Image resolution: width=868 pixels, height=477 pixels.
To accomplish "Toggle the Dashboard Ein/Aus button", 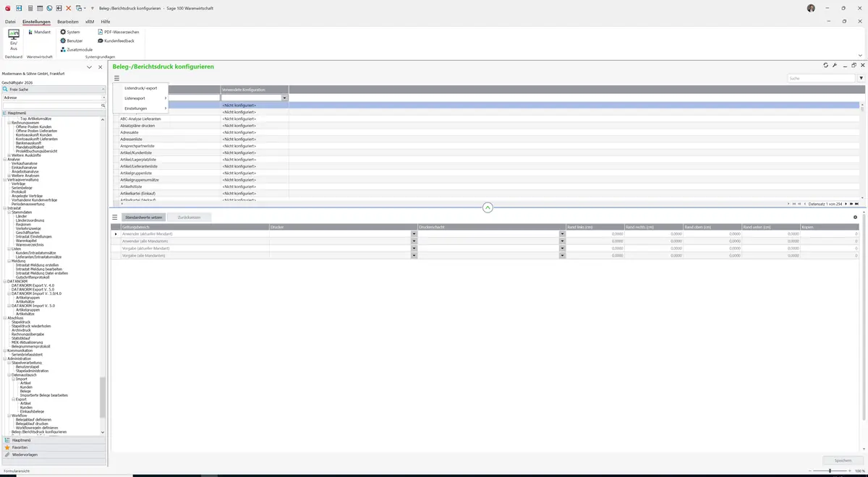I will tap(14, 39).
